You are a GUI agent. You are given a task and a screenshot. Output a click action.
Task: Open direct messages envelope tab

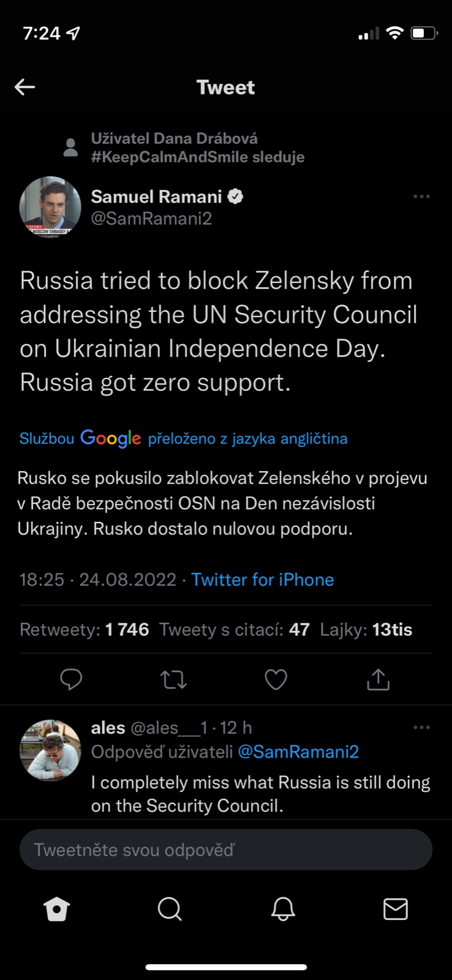tap(395, 910)
